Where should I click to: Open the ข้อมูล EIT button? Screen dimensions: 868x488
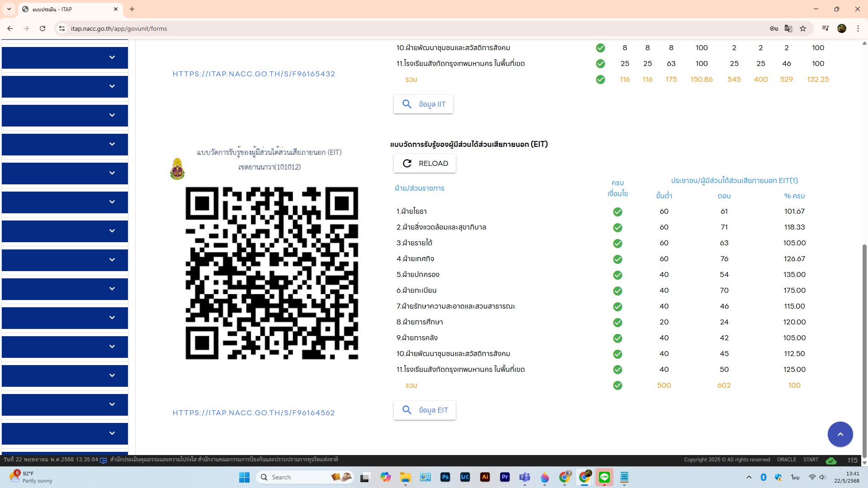[425, 410]
